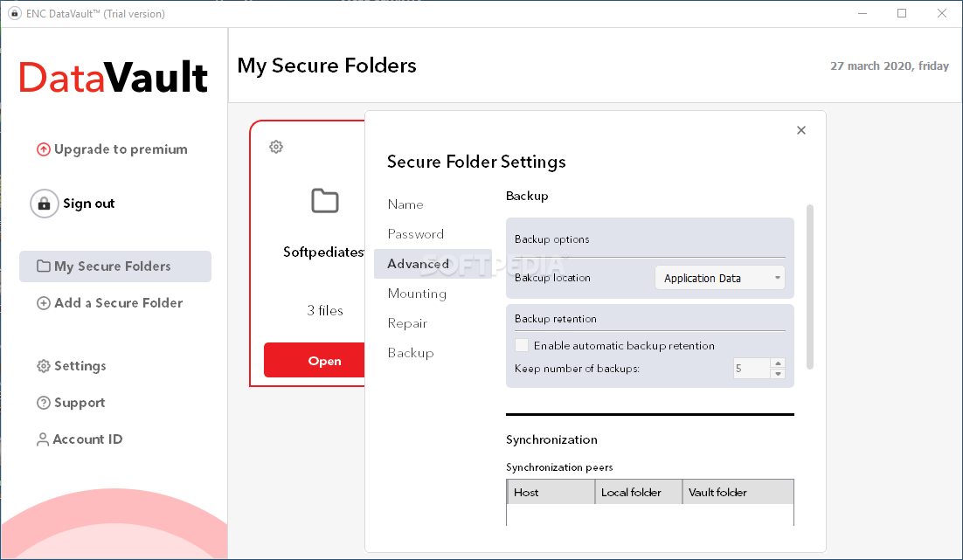Minimize the ENC DataVault window
Screen dimensions: 963x560
point(863,13)
